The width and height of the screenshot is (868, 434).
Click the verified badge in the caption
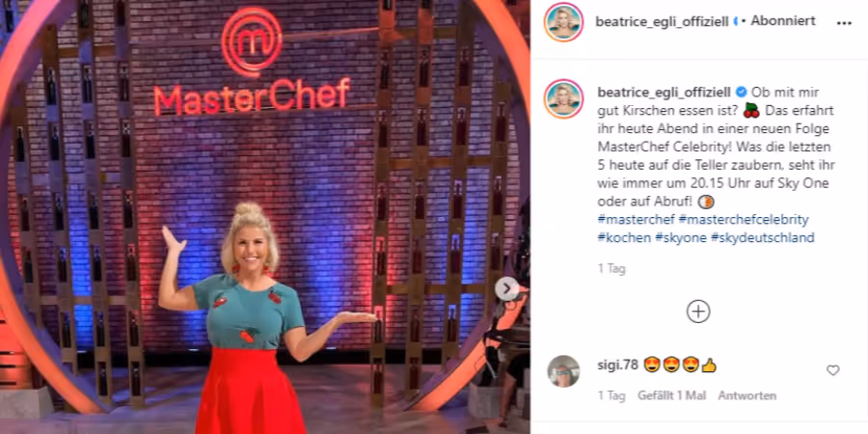[x=741, y=92]
